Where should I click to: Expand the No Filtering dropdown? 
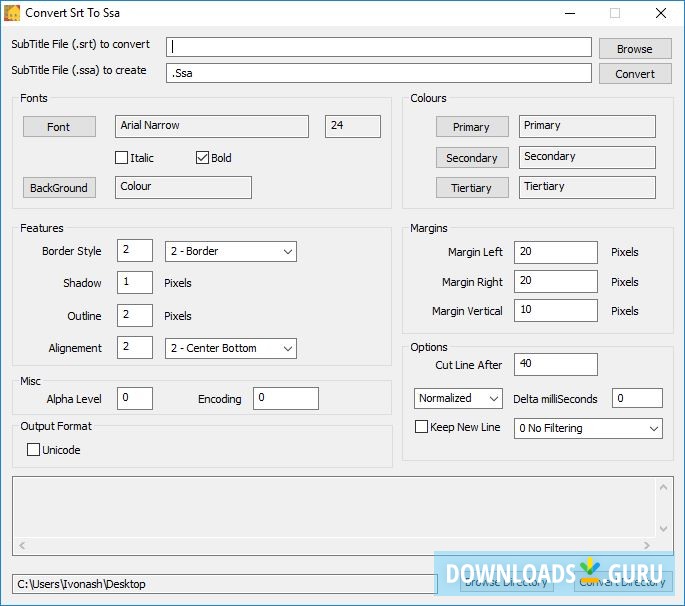(588, 428)
